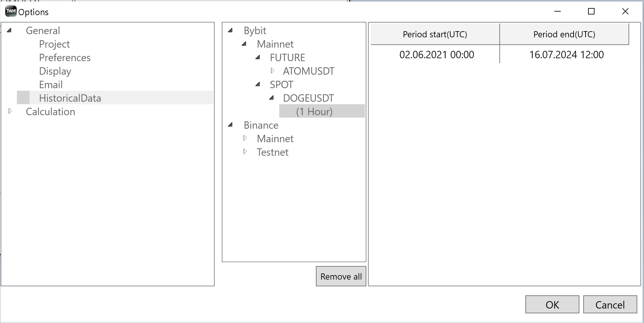Viewport: 644px width, 323px height.
Task: Select Mainnet under Binance
Action: [275, 139]
